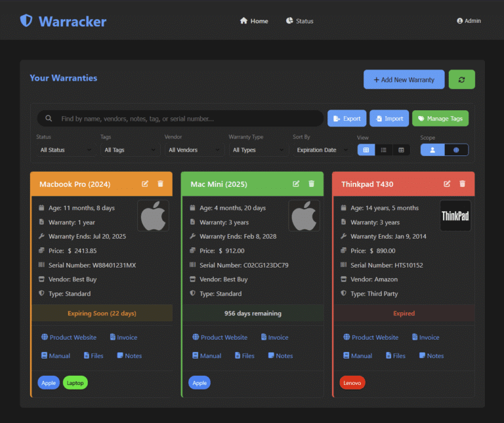Click the blue Apple tag on Macbook Pro card
The image size is (504, 423).
pos(49,382)
